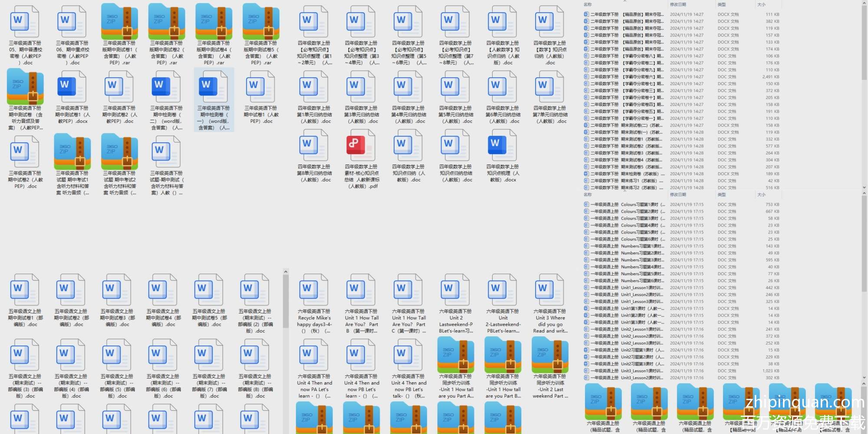The height and width of the screenshot is (434, 868).
Task: Sort lower file list by 类型 column
Action: pos(722,194)
